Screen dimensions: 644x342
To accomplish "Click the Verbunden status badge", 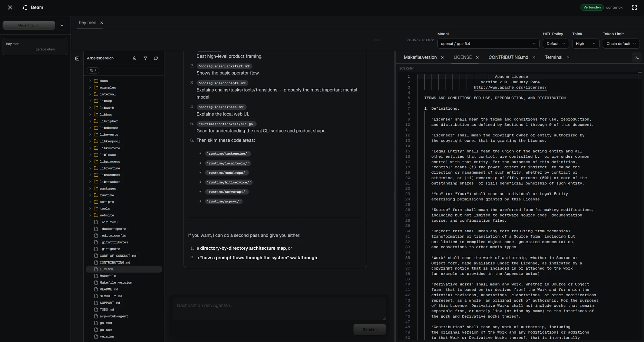I will pos(592,7).
